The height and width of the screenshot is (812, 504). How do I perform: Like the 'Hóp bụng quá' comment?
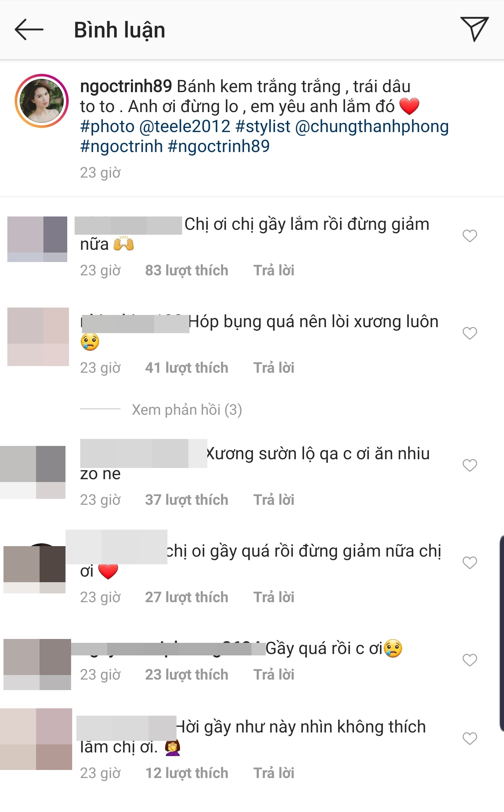[470, 333]
